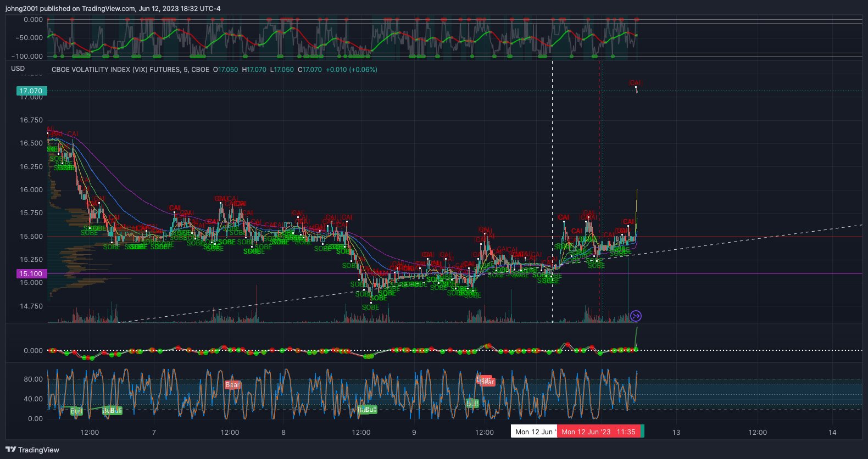This screenshot has width=868, height=459.
Task: Click the white 'Mon 12 Jun' date label
Action: (533, 432)
